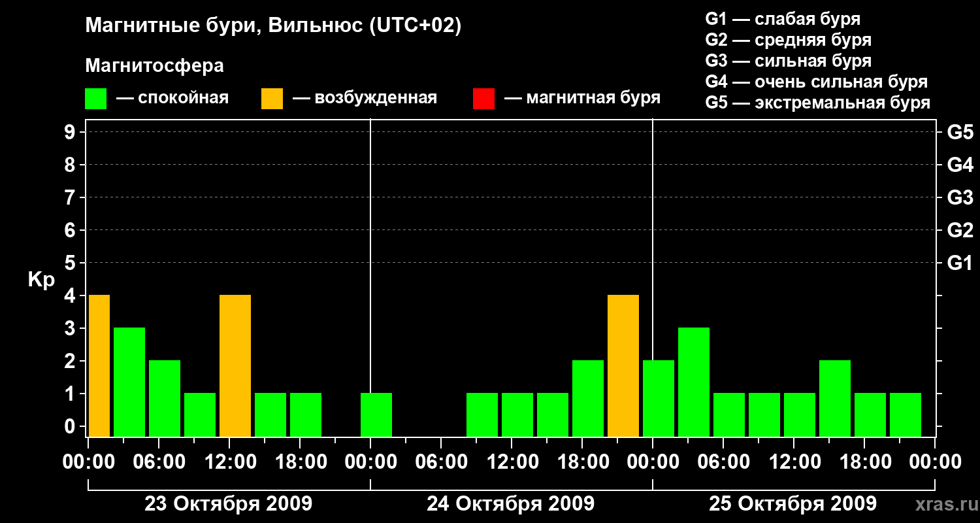Screen dimensions: 980x523
Task: Click the 'Магнитосфера' heading
Action: [x=154, y=66]
